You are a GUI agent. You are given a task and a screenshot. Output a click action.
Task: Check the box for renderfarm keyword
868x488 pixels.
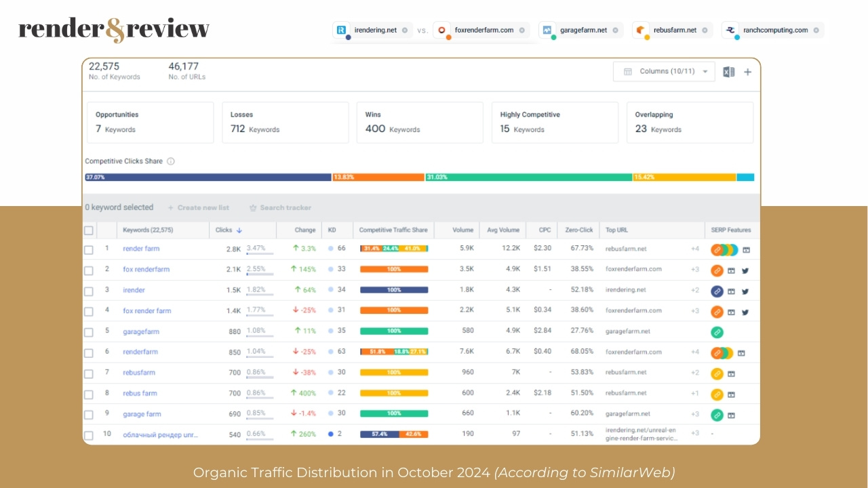coord(88,352)
